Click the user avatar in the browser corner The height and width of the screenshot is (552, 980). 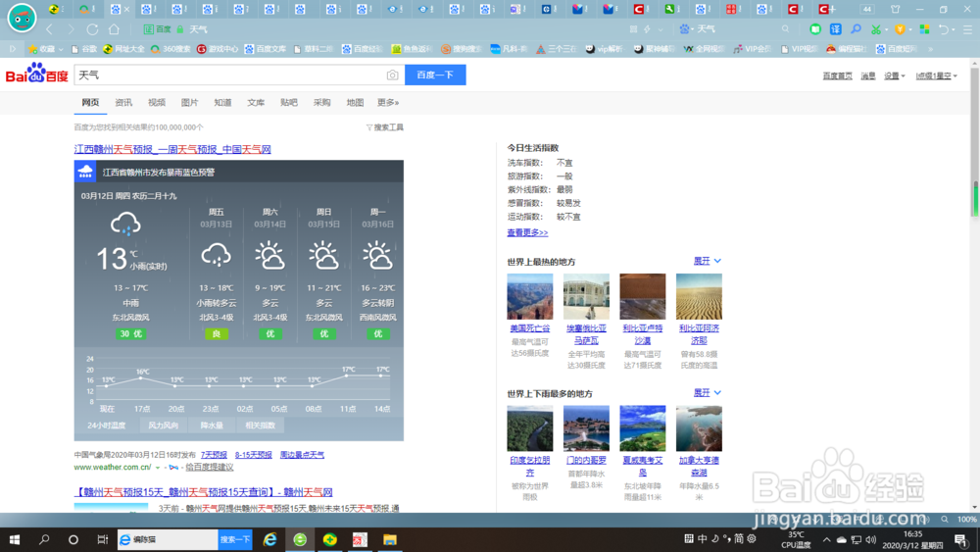click(22, 18)
